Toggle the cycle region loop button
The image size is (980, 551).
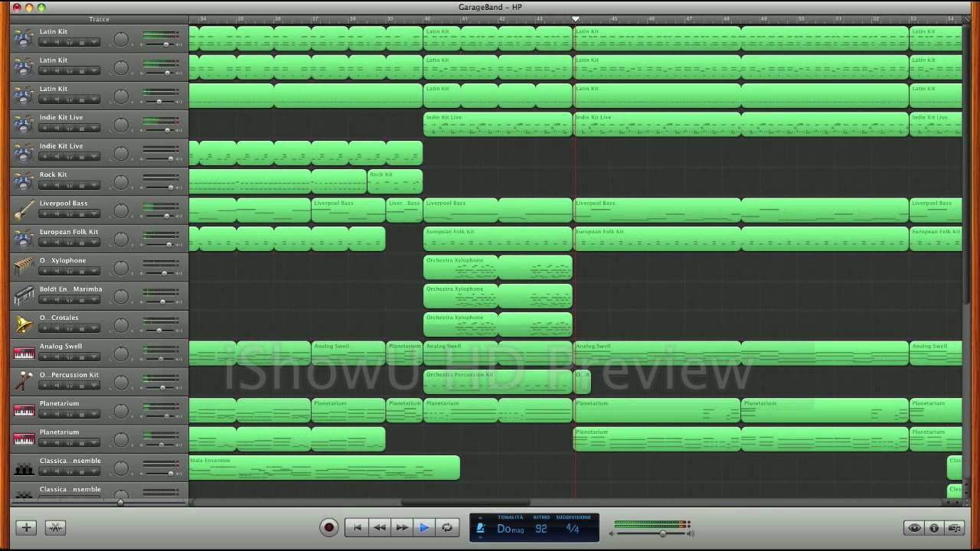[447, 527]
